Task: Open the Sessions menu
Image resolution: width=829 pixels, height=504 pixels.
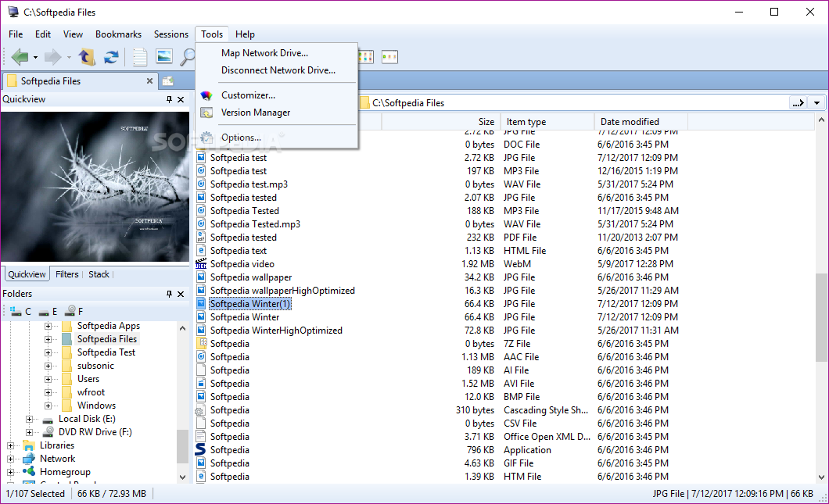Action: [171, 34]
